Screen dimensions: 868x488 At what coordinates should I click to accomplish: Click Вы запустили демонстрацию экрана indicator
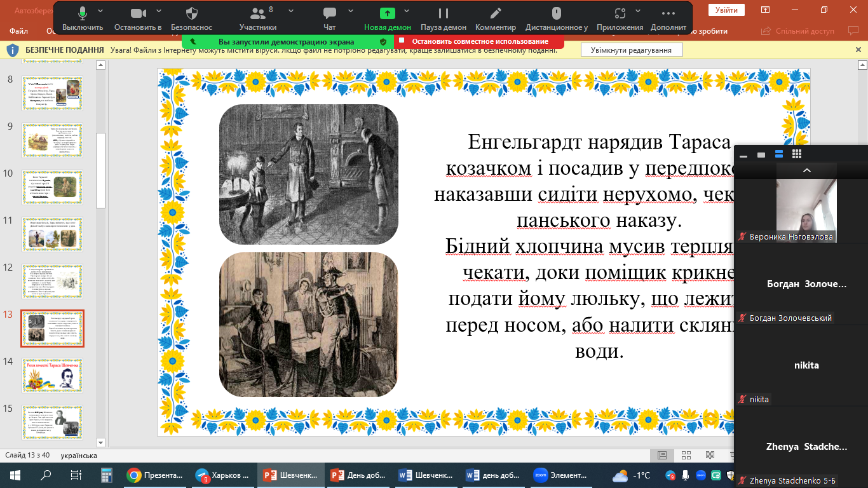coord(288,41)
